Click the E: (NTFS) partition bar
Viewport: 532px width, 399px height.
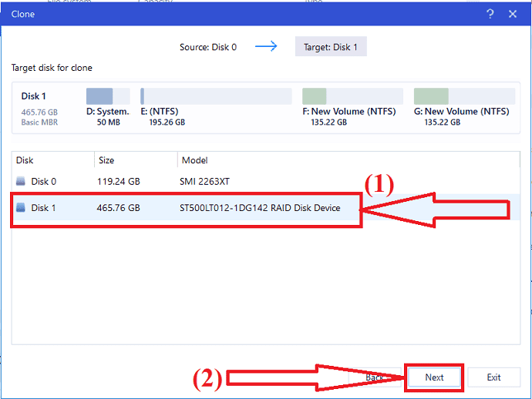pos(216,96)
